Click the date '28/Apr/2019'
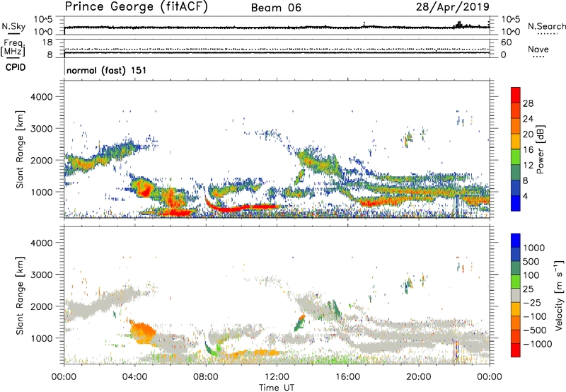 453,7
